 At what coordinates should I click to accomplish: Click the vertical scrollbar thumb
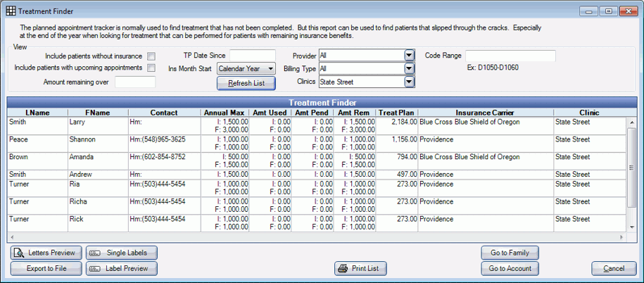click(x=631, y=167)
